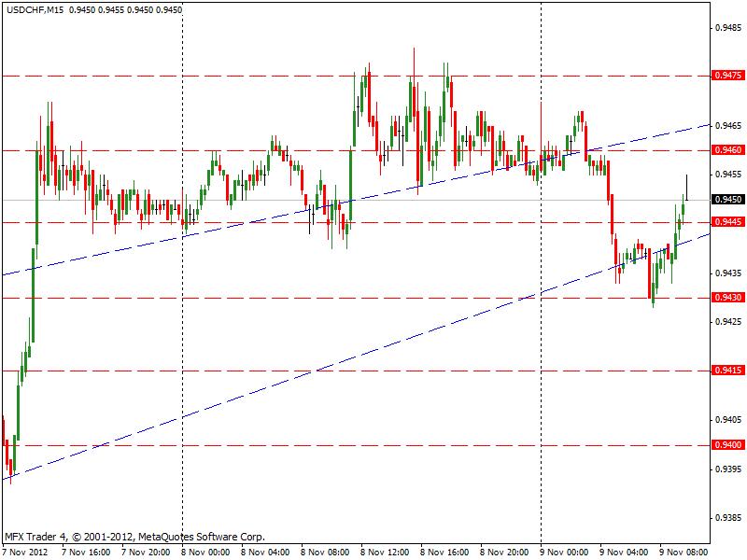Viewport: 747px width, 560px height.
Task: Select the red dashed horizontal line at 0.9475
Action: point(357,76)
